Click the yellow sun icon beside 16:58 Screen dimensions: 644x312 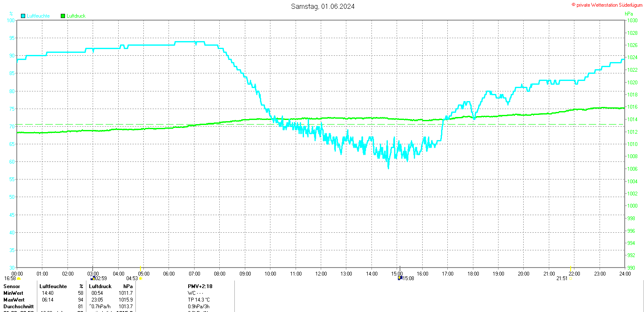[x=19, y=278]
